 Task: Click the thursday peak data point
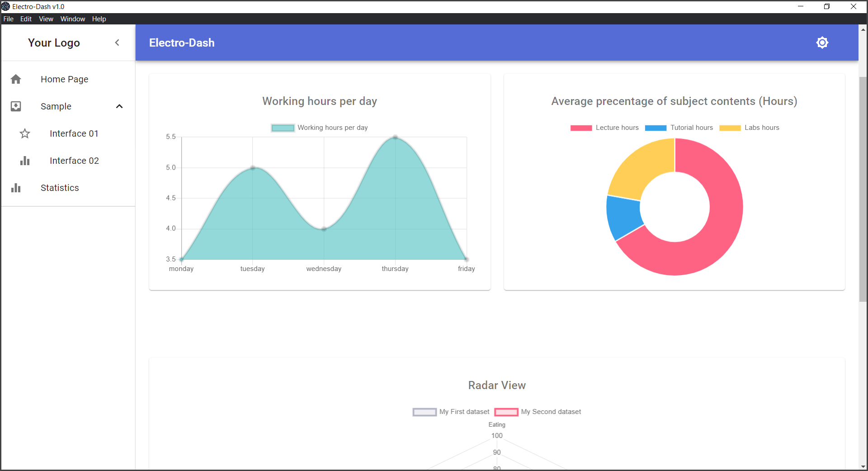coord(395,137)
